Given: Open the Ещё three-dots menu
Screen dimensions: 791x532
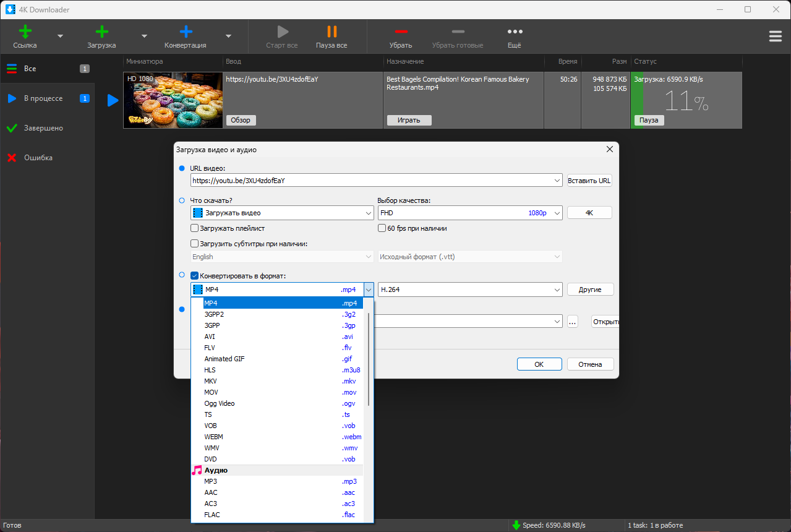Looking at the screenshot, I should pyautogui.click(x=515, y=32).
